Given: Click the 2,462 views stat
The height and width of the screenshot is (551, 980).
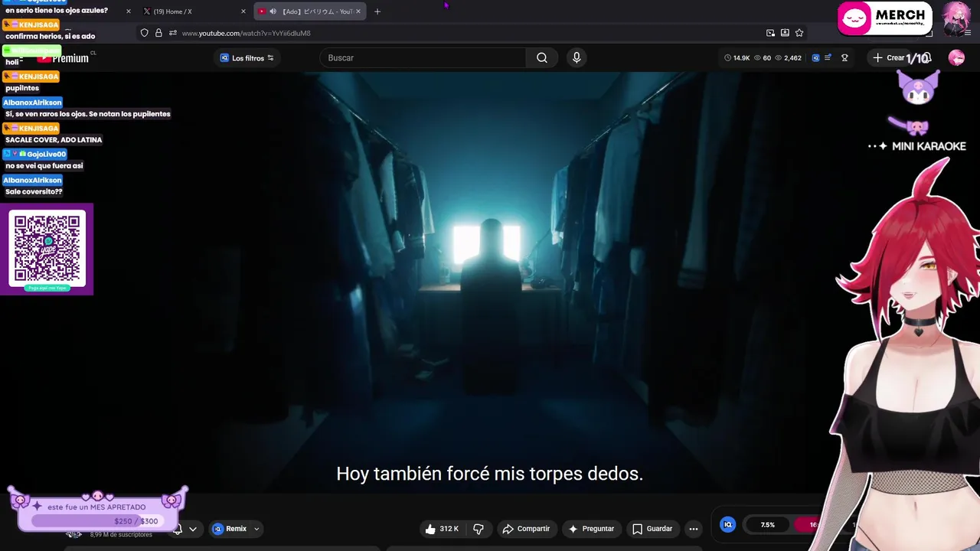Looking at the screenshot, I should pyautogui.click(x=788, y=57).
